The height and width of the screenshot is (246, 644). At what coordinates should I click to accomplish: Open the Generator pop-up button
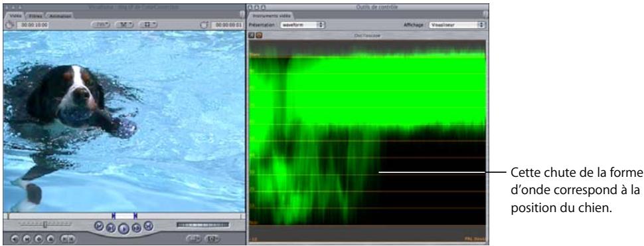pos(212,239)
